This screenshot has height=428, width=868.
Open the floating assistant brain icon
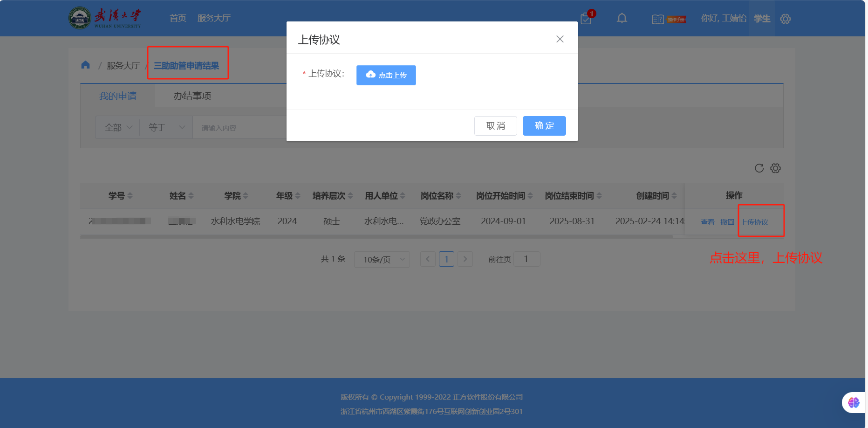click(853, 402)
